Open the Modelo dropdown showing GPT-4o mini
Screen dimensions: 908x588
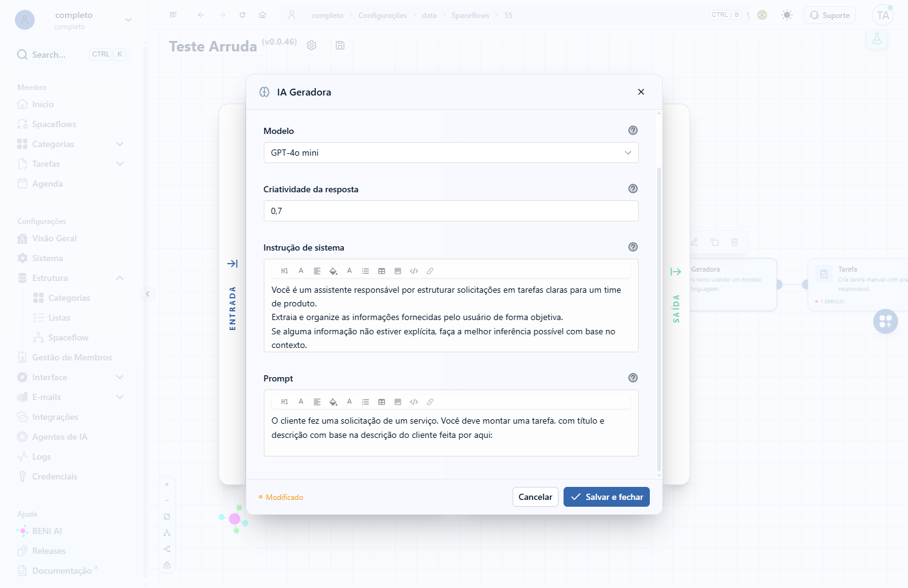(451, 153)
